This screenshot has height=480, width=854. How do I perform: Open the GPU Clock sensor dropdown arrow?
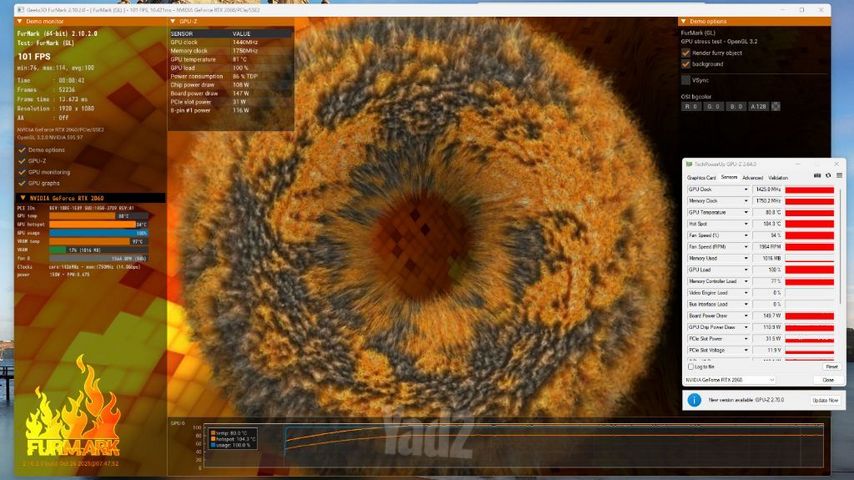746,190
